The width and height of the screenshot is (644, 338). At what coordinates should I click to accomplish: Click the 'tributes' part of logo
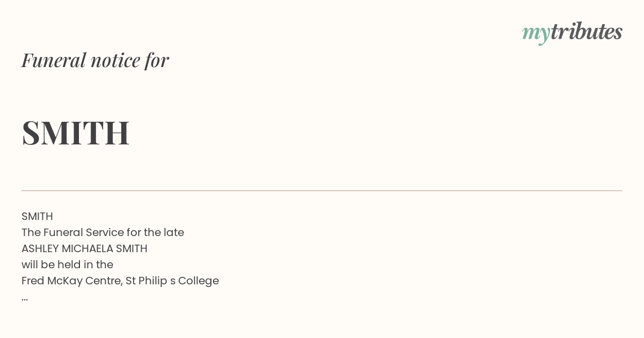(x=587, y=32)
